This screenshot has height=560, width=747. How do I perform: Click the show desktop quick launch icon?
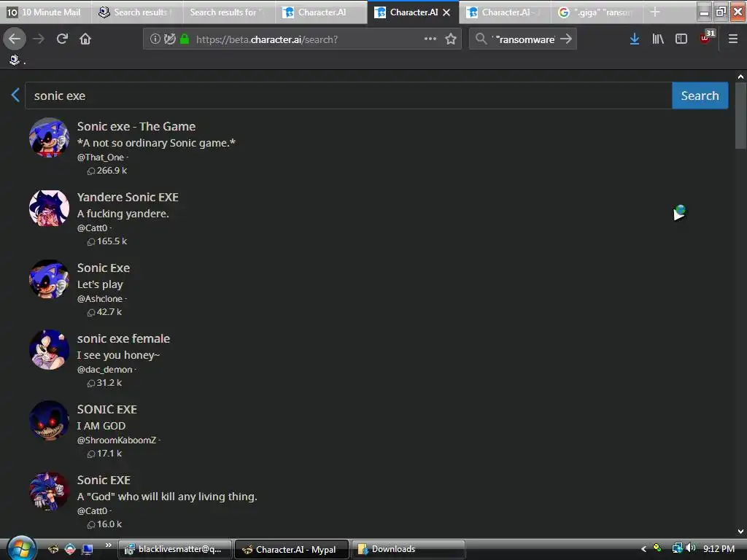point(88,549)
